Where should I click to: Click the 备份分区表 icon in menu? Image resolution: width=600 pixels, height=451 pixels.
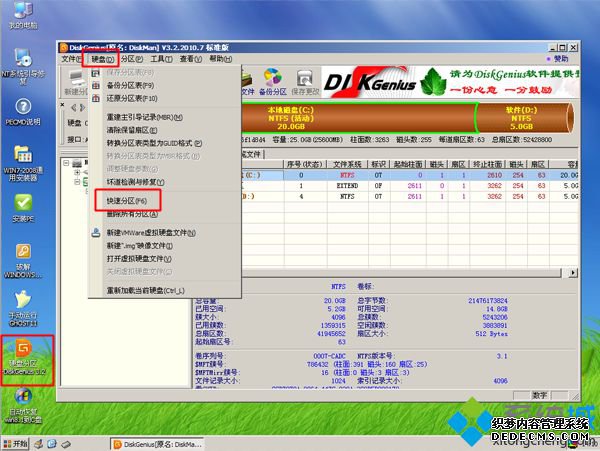coord(96,85)
